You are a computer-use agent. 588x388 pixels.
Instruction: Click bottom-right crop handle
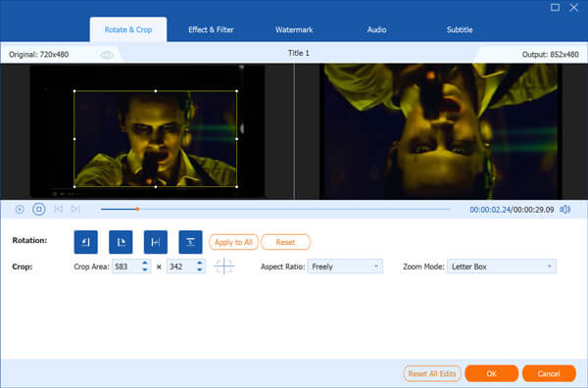pos(236,186)
